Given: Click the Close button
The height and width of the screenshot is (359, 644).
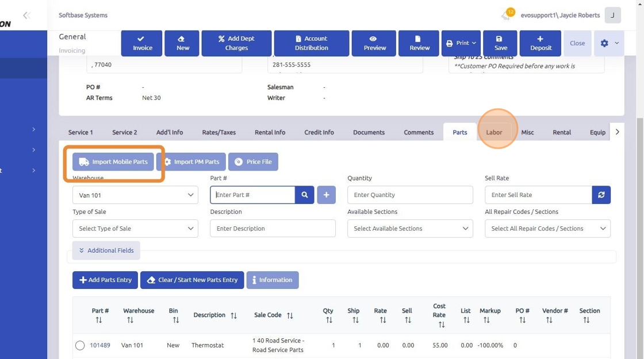Looking at the screenshot, I should click(577, 43).
